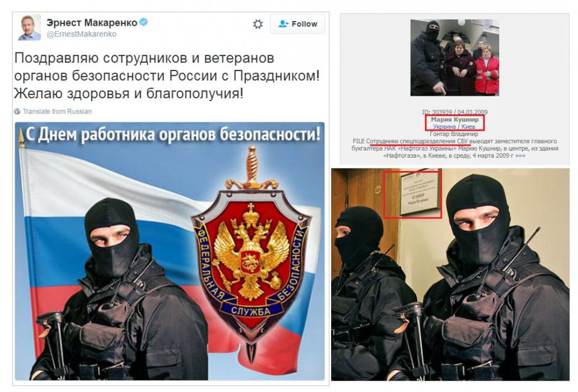Click the »»» read more link
This screenshot has height=392, width=578.
coord(520,155)
